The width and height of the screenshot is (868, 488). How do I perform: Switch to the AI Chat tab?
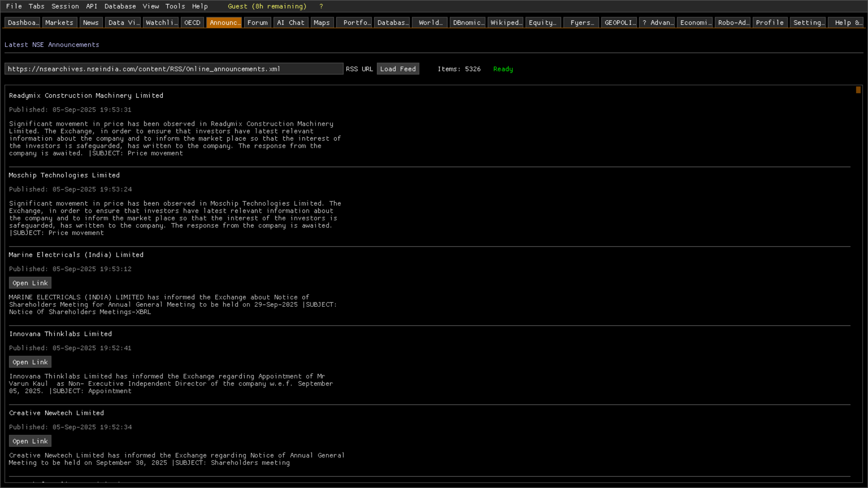tap(291, 23)
